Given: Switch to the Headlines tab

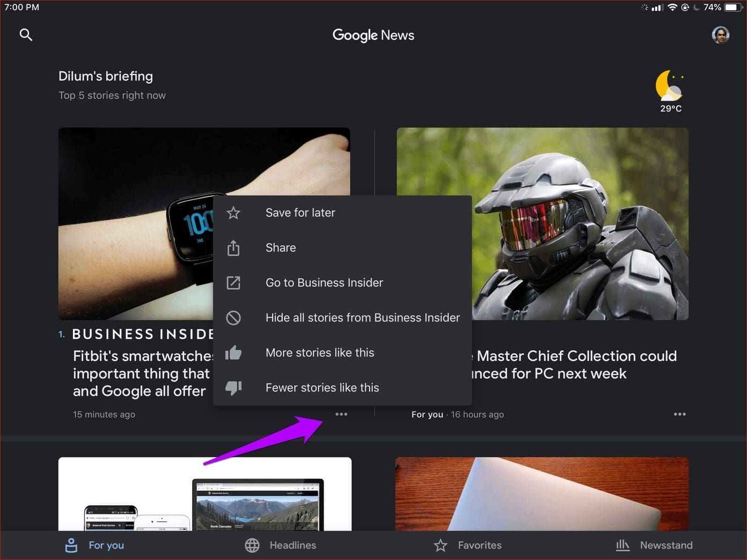Looking at the screenshot, I should [280, 546].
